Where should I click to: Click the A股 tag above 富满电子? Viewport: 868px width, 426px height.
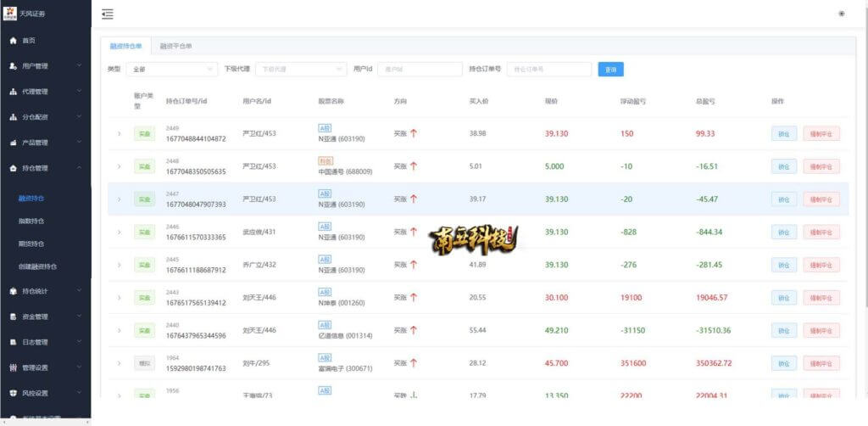(325, 358)
